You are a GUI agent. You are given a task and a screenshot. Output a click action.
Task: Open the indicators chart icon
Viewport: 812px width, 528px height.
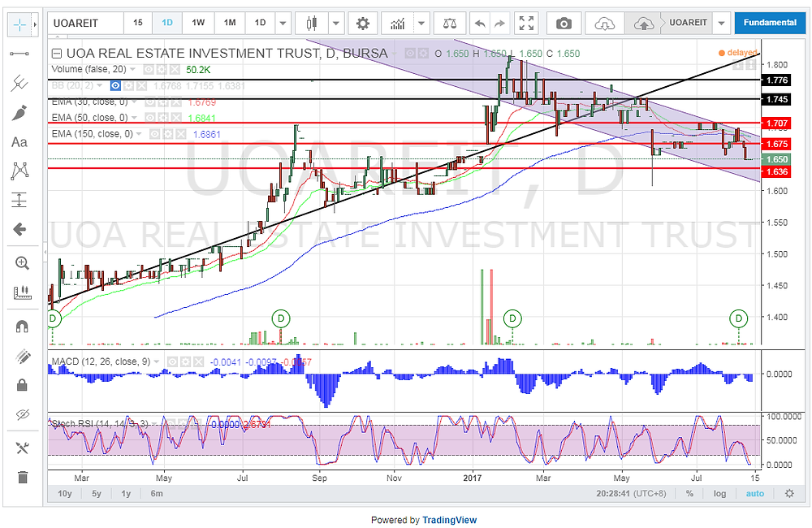coord(398,24)
